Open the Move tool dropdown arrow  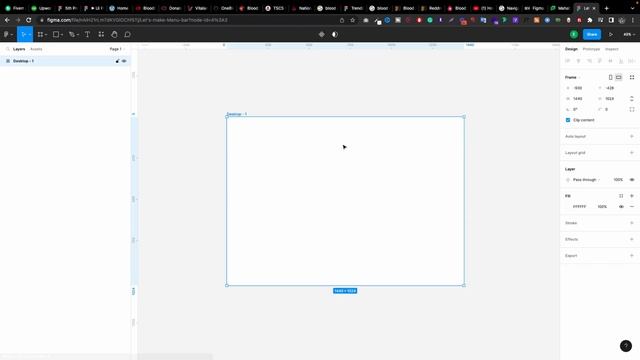tap(30, 35)
